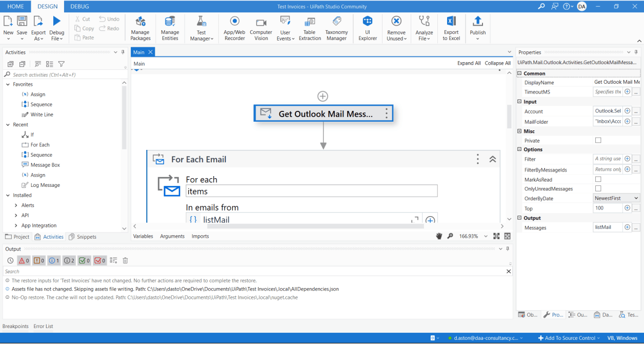The image size is (644, 363).
Task: Click the designer vertical scrollbar thumb
Action: coord(509,117)
